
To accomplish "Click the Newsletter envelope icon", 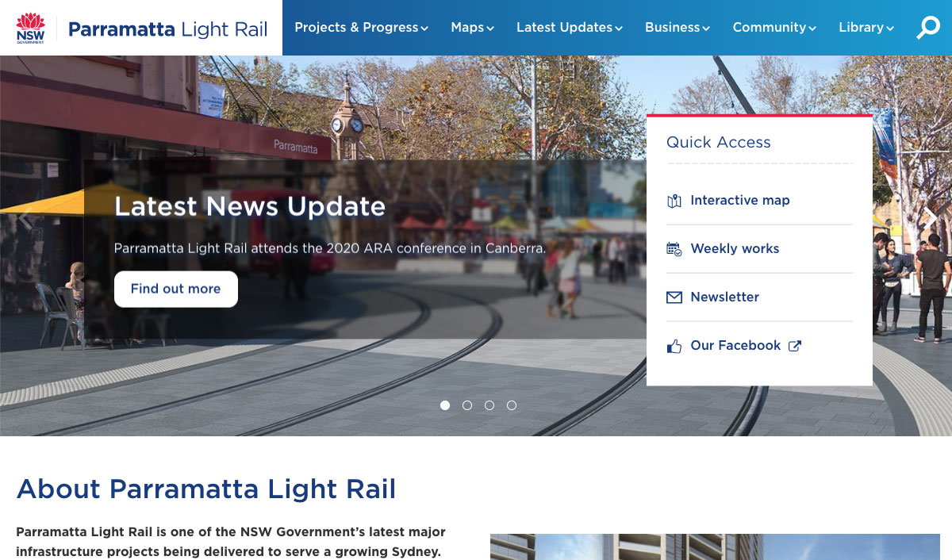I will point(674,297).
